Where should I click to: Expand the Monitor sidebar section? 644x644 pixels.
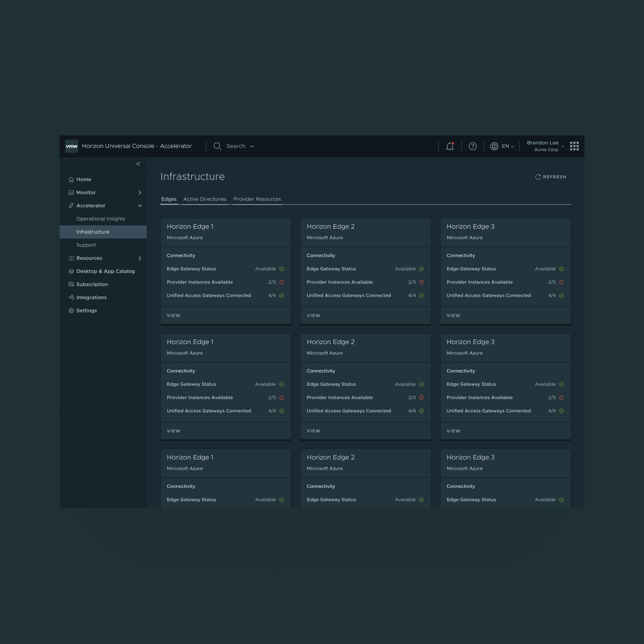[x=140, y=192]
